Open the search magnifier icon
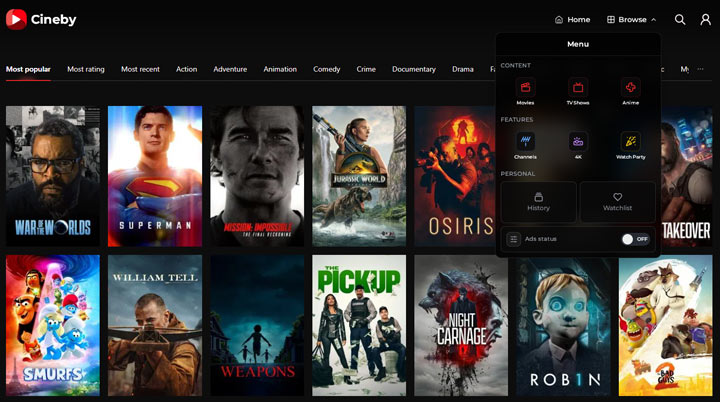 680,19
